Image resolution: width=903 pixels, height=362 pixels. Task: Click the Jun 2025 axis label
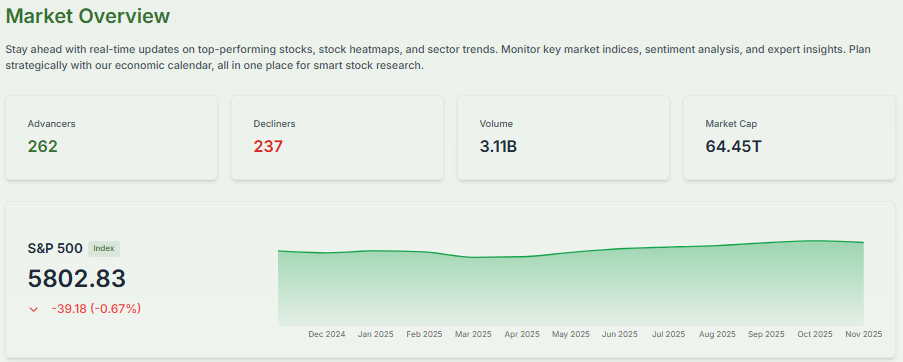tap(620, 334)
